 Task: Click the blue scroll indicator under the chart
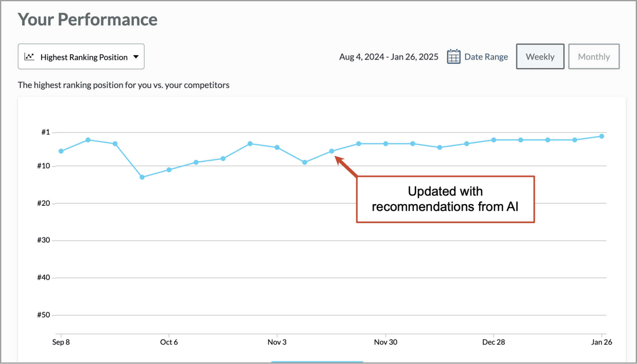[x=317, y=362]
